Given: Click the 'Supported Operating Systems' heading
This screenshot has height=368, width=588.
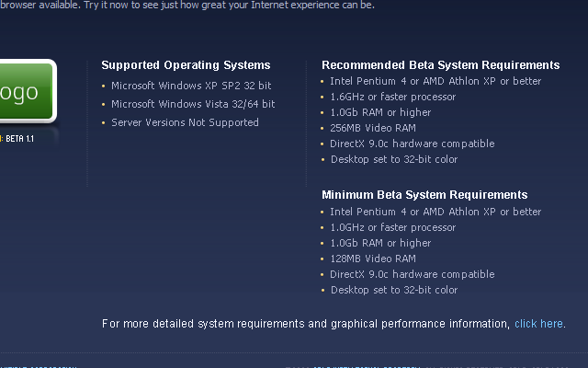Looking at the screenshot, I should [186, 65].
